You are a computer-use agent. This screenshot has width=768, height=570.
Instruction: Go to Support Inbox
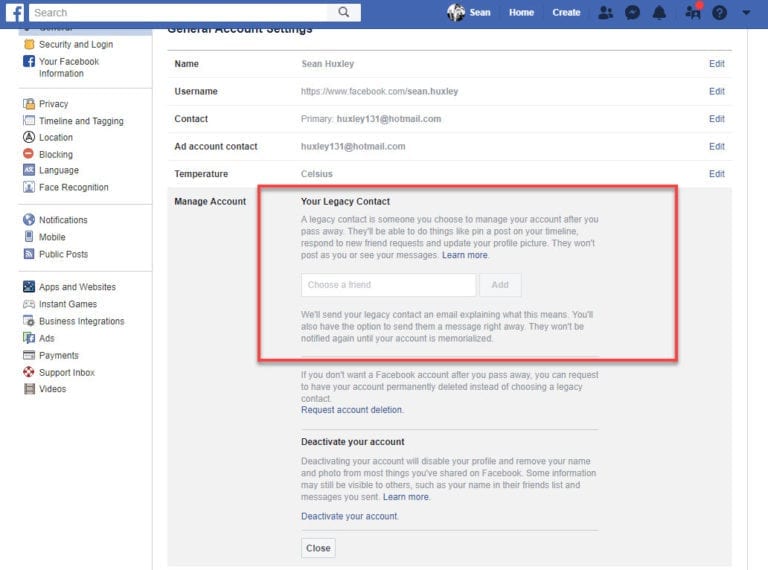67,372
